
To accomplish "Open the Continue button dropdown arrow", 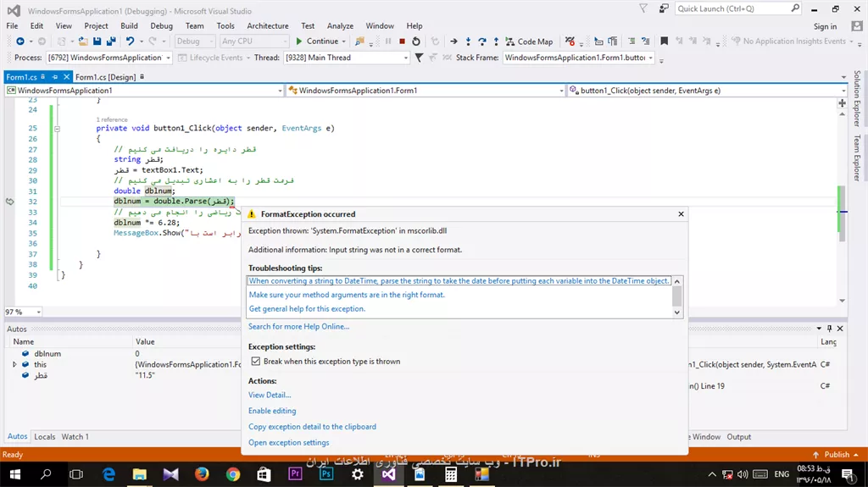I will (344, 42).
